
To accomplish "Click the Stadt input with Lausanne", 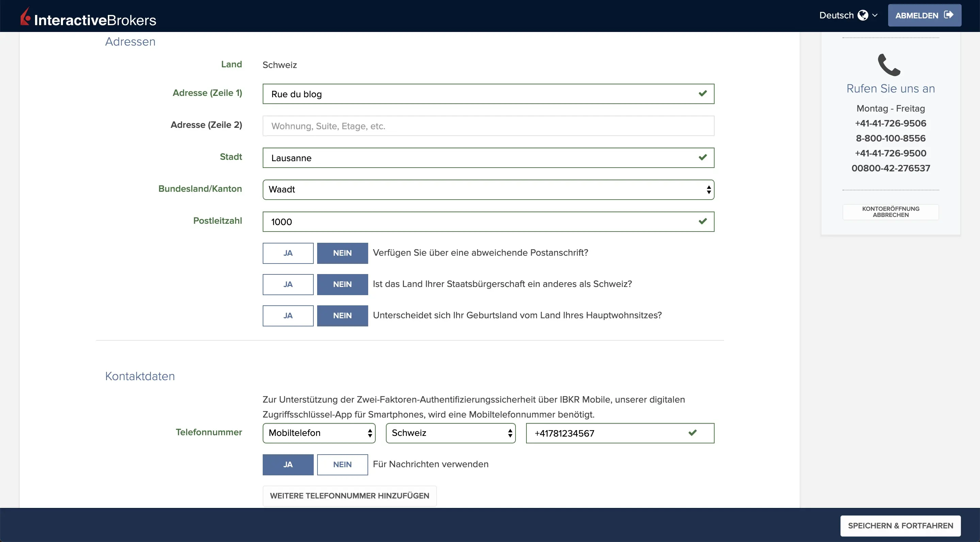I will [488, 158].
